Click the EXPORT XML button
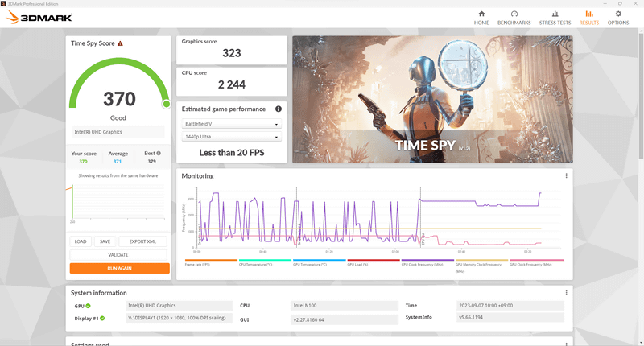The width and height of the screenshot is (644, 346). 142,241
